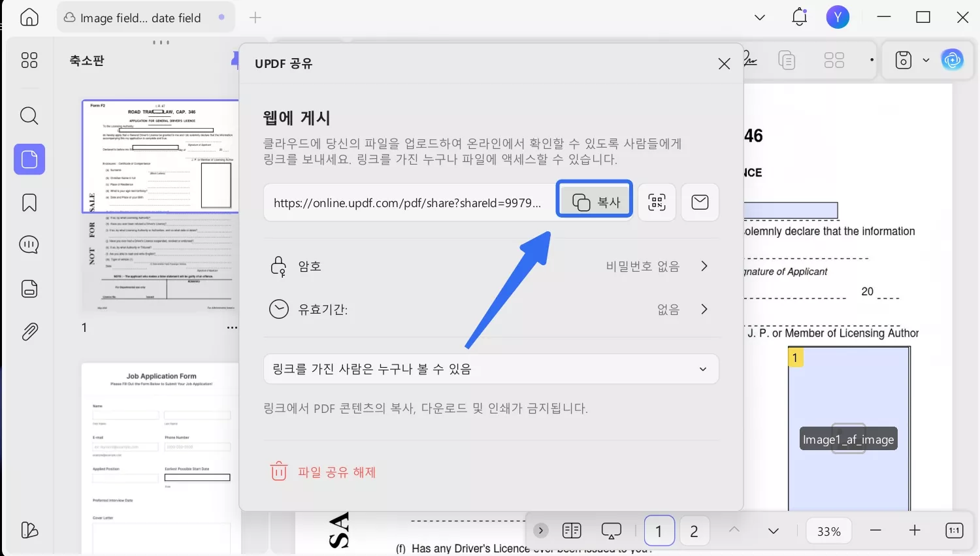The width and height of the screenshot is (980, 556).
Task: Open the link permission dropdown
Action: point(703,369)
